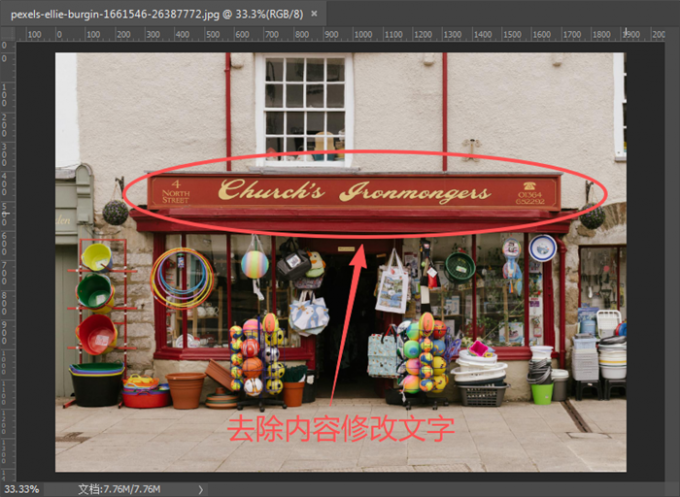Click the ruler origin corner box

[x=8, y=34]
